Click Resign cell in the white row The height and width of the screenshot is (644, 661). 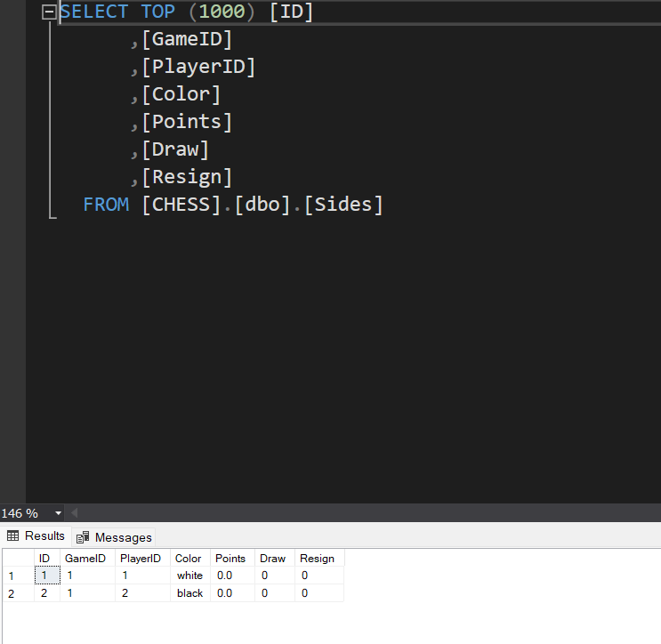[x=319, y=576]
